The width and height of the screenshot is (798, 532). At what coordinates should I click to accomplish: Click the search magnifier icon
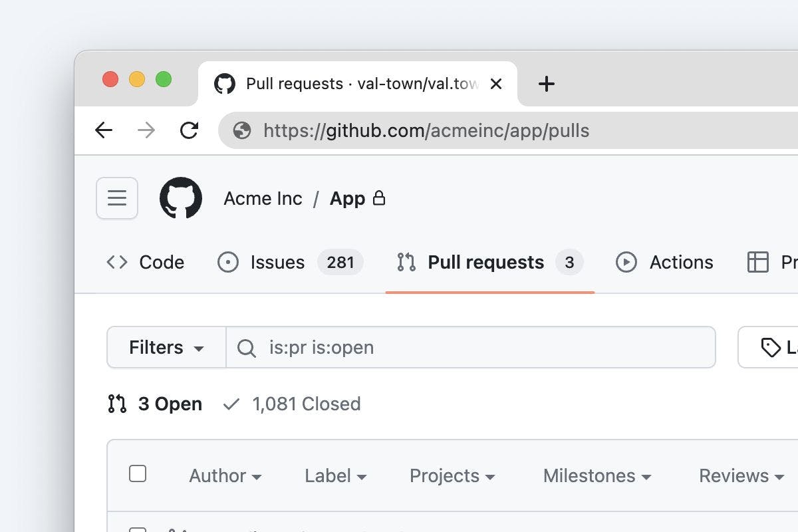pos(247,348)
